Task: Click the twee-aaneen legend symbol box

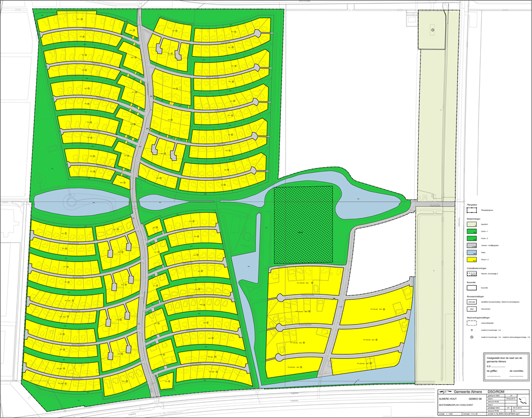Action: coord(472,309)
